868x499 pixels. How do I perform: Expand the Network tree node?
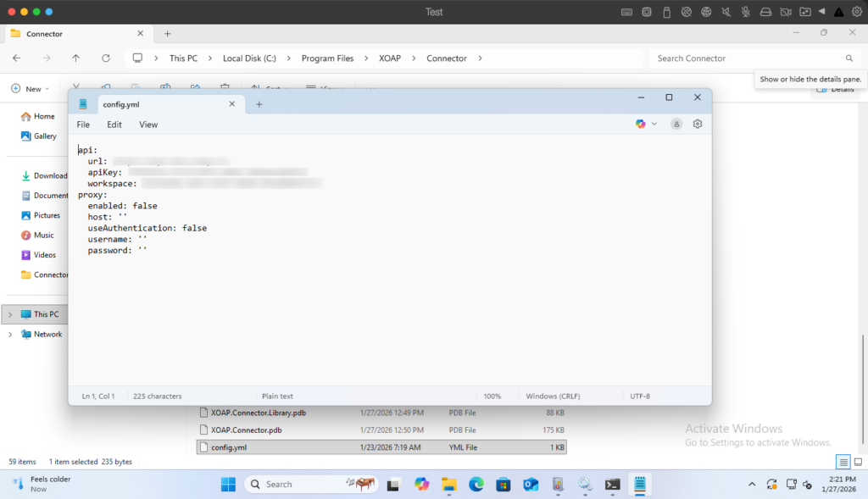[x=10, y=335]
